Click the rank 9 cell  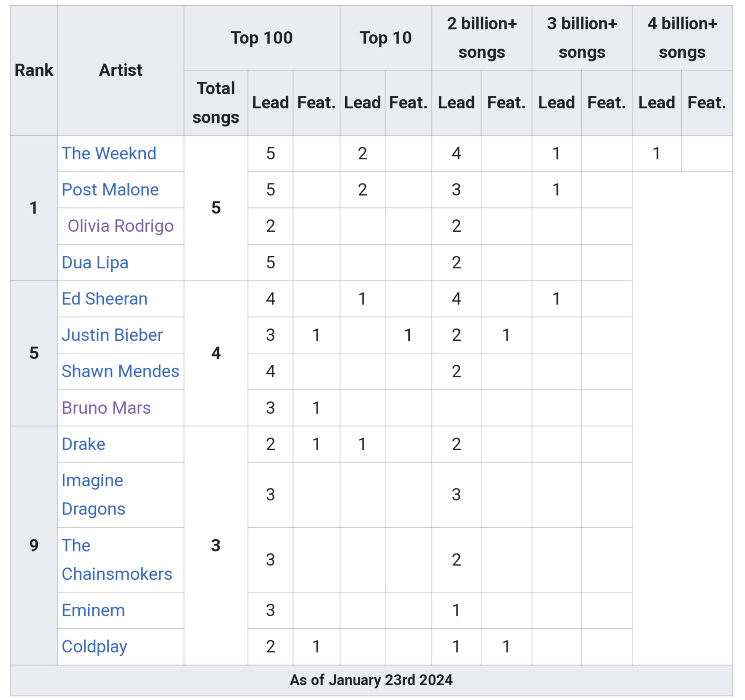coord(34,545)
